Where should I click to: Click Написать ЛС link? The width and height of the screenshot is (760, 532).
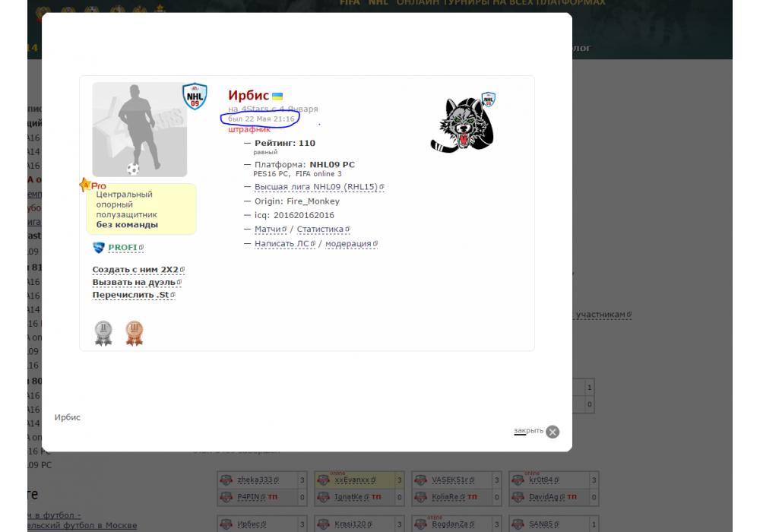click(x=282, y=243)
